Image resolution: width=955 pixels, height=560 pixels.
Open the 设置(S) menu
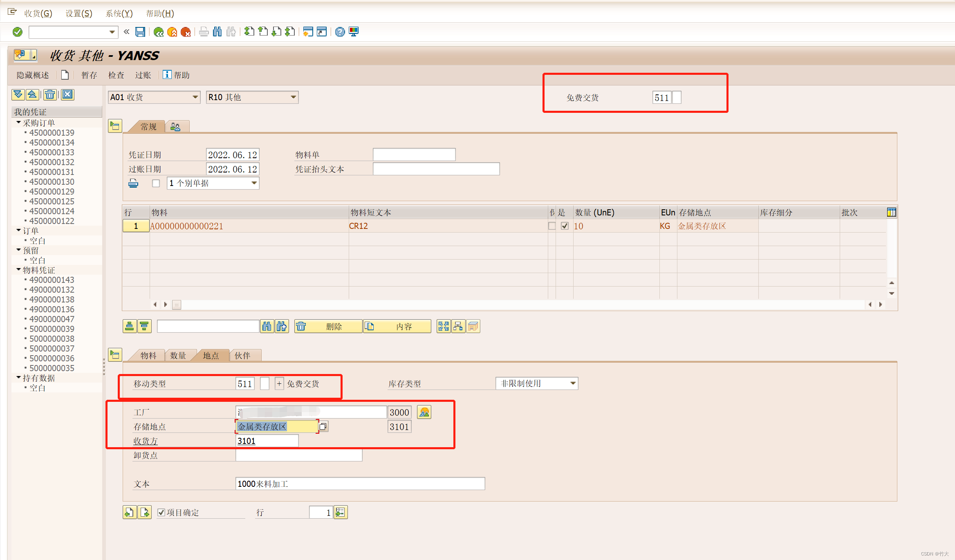pos(79,13)
